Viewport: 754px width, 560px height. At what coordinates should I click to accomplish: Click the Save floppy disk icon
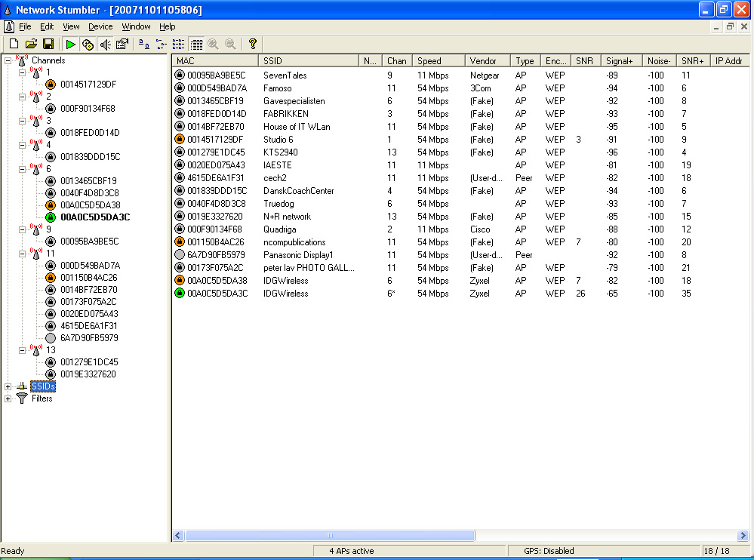48,45
